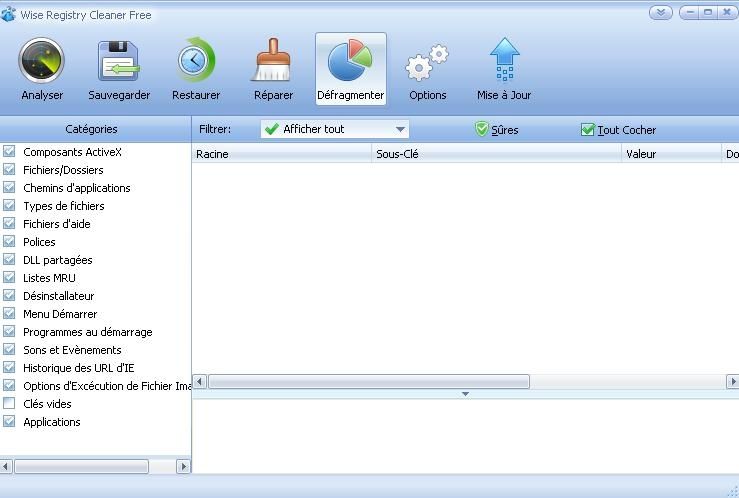Screen dimensions: 739x498
Task: Uncheck Fichiers d'aide category
Action: 9,223
